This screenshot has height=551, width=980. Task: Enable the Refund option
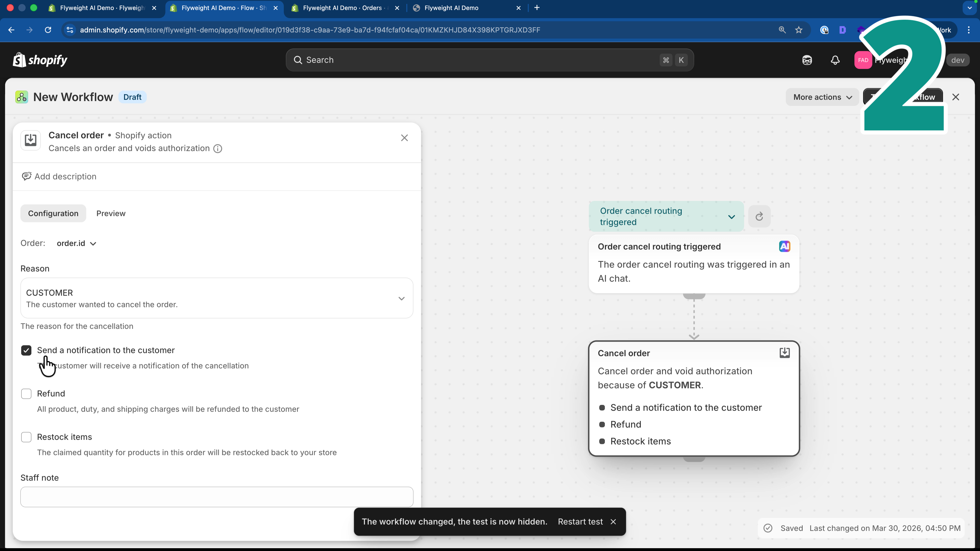[x=26, y=394]
